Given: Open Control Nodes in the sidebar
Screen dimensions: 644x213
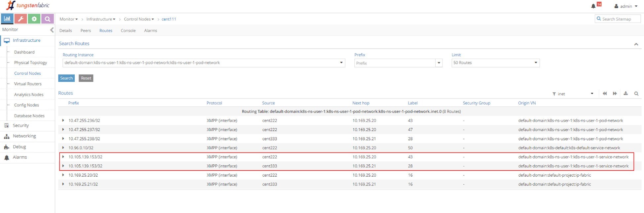Looking at the screenshot, I should (x=27, y=73).
